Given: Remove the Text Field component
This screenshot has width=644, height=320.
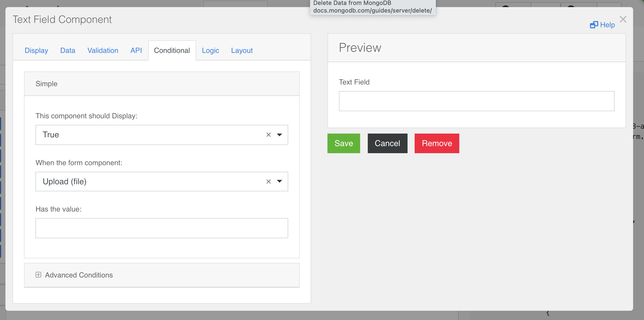Looking at the screenshot, I should 437,143.
